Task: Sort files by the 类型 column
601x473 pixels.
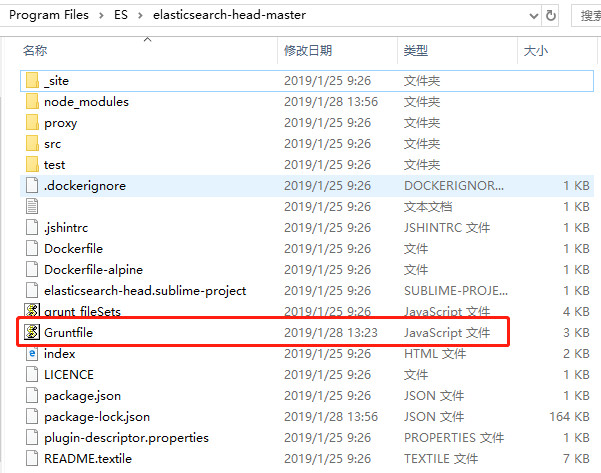Action: (x=415, y=50)
